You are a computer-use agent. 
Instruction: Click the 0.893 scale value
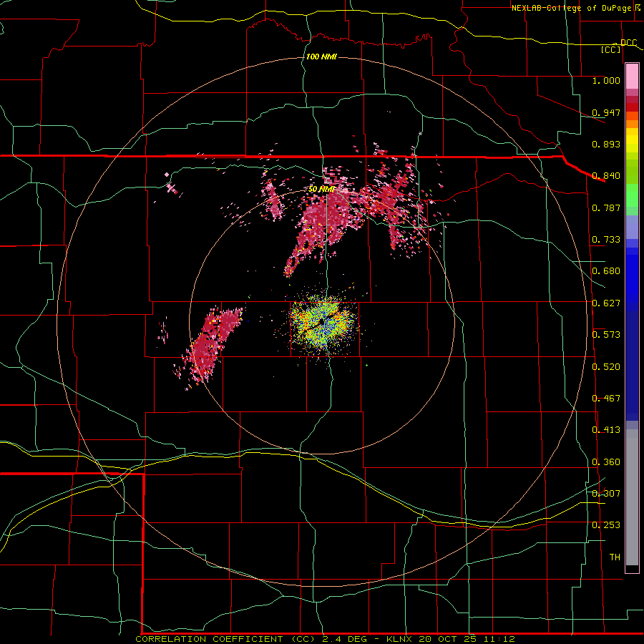[x=606, y=144]
